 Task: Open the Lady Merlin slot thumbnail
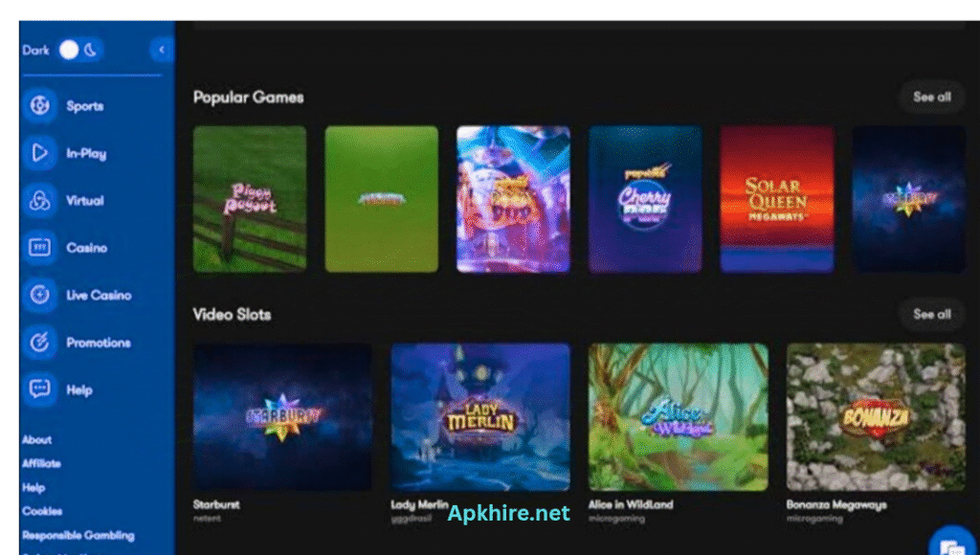480,417
